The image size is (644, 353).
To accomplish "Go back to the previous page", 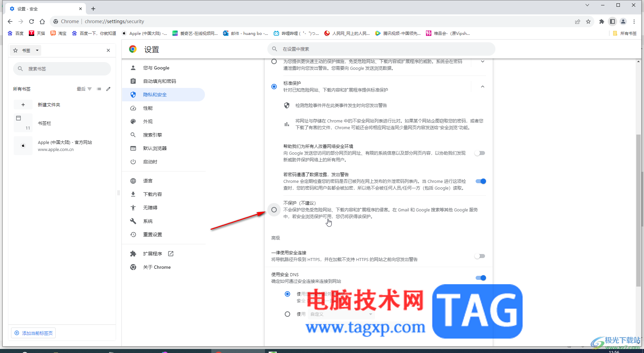I will [10, 21].
